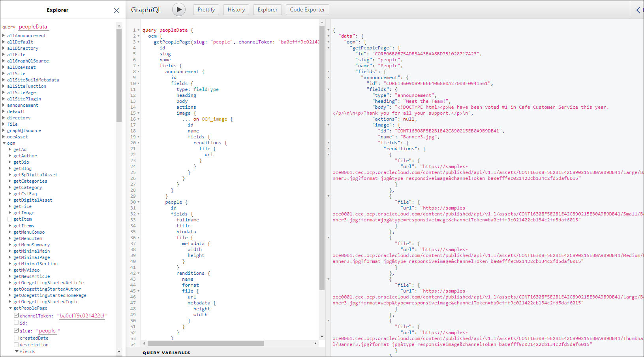Screen dimensions: 644x357
Task: Enable the createdDate checkbox
Action: [x=16, y=338]
